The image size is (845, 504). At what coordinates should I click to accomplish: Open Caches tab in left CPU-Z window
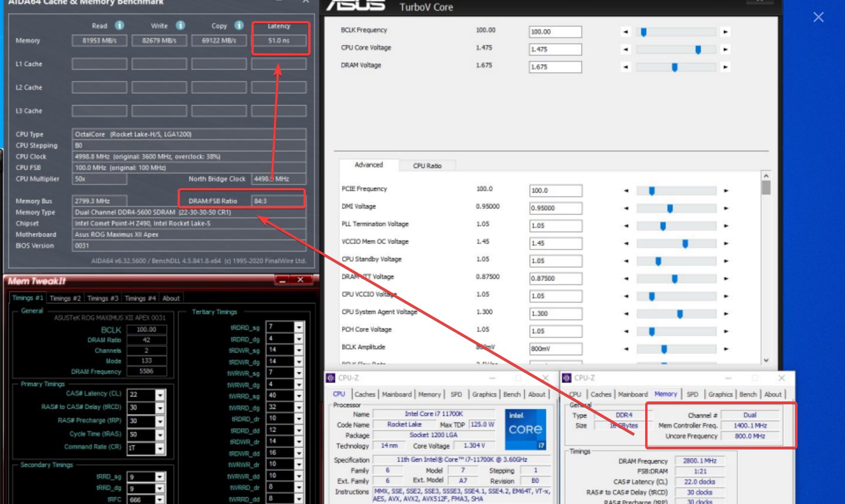pos(364,394)
